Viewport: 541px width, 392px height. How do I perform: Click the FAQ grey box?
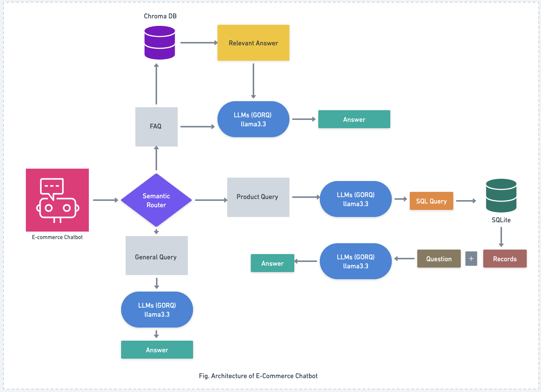coord(156,127)
